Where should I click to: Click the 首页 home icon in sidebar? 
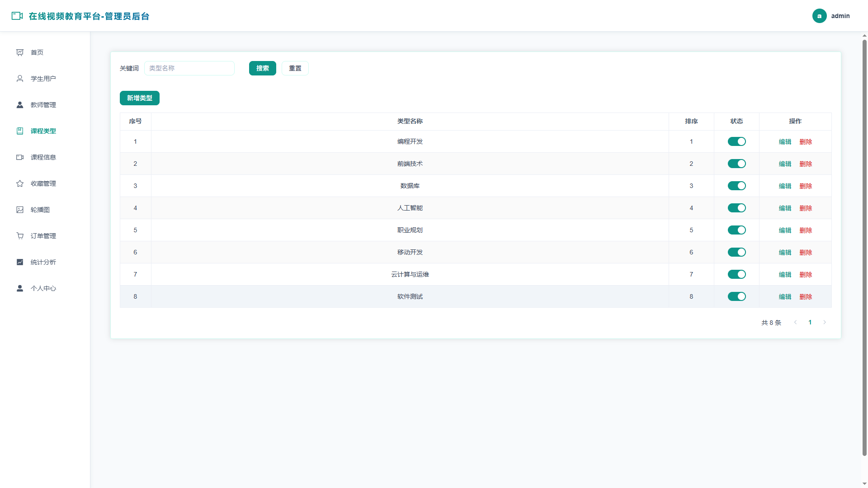pyautogui.click(x=20, y=52)
